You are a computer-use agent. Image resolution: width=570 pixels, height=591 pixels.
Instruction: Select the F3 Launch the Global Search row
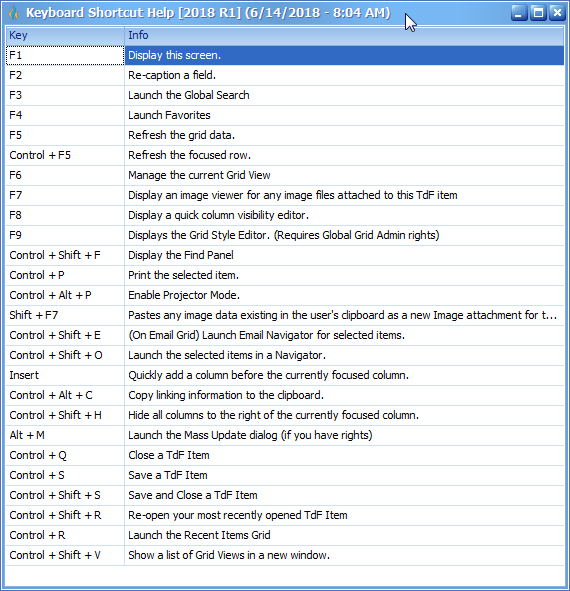285,95
